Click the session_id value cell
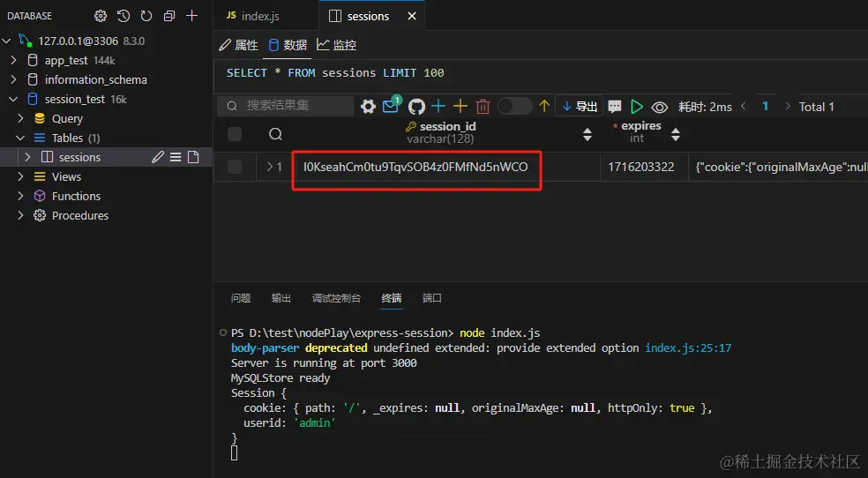This screenshot has width=868, height=478. [447, 167]
